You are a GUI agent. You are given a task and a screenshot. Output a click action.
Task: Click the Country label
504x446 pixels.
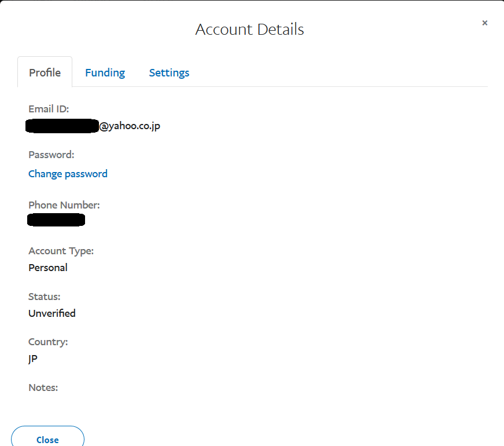48,342
